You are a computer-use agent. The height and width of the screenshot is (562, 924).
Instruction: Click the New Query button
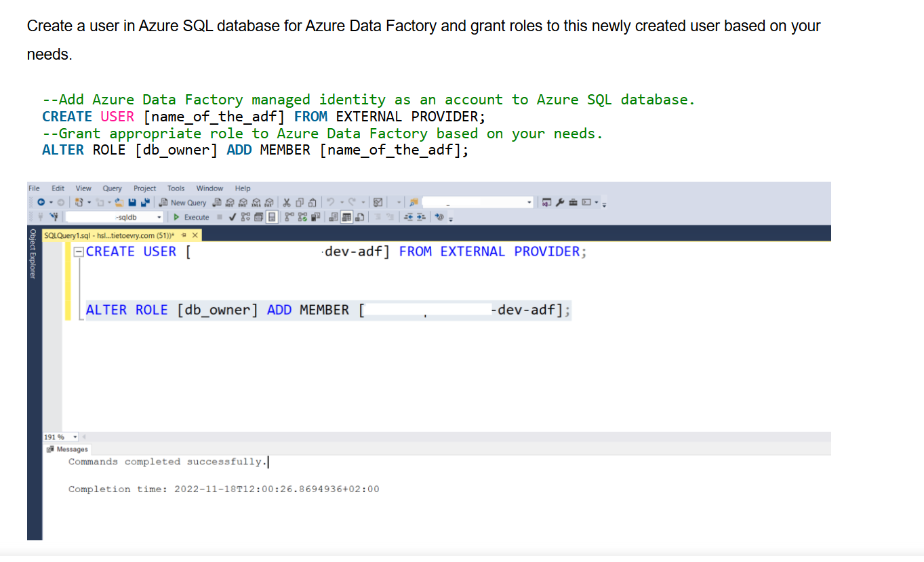(183, 202)
